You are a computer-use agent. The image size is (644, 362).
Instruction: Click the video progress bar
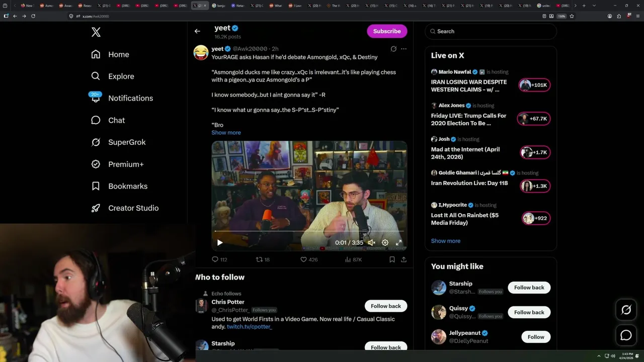click(309, 231)
